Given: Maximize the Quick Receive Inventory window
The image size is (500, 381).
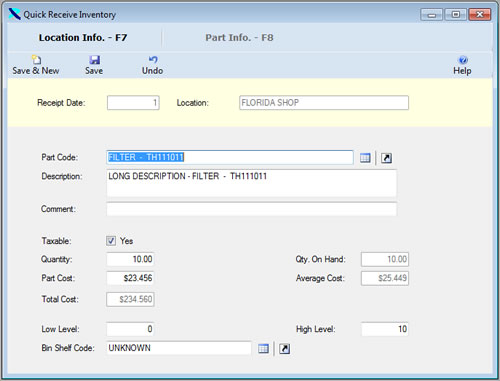Looking at the screenshot, I should tap(456, 15).
